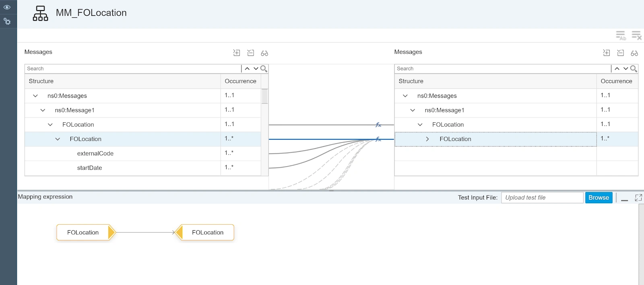Open the gear settings icon in sidebar
644x285 pixels.
pyautogui.click(x=7, y=21)
